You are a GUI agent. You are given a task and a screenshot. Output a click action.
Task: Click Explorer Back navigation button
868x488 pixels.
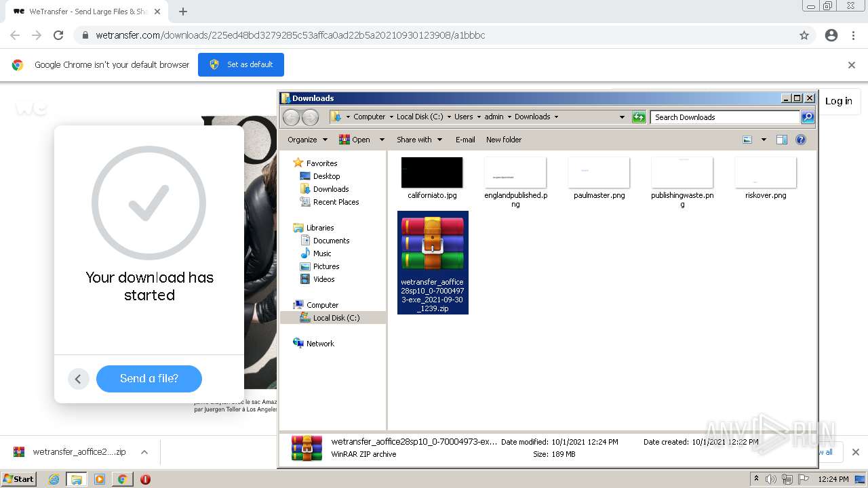click(x=291, y=117)
